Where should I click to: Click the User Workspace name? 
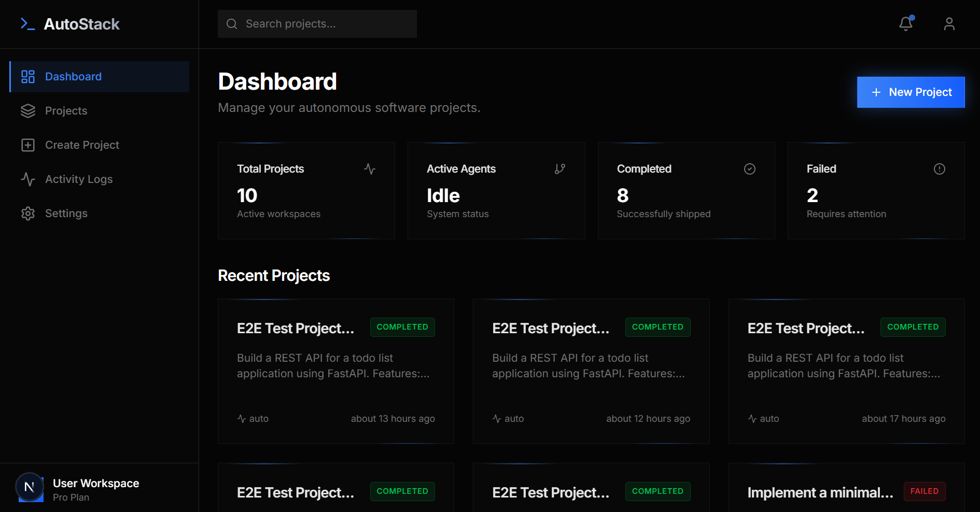(96, 483)
